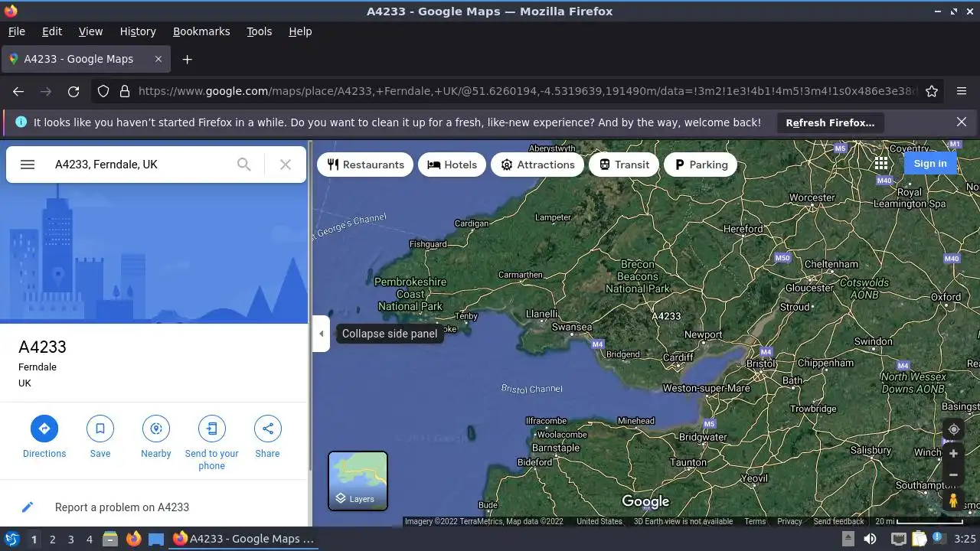Open Nearby search for A4233

[156, 437]
